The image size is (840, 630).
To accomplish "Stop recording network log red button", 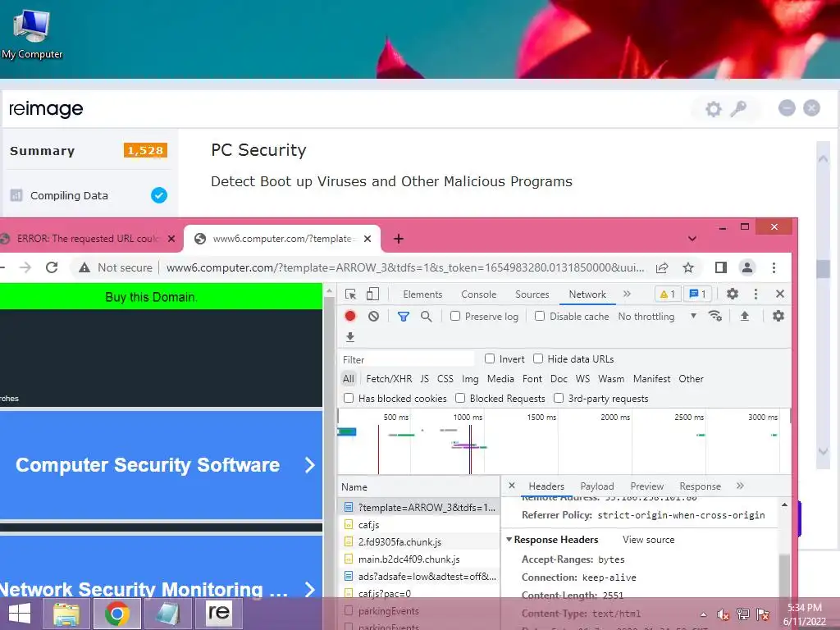I will tap(350, 316).
